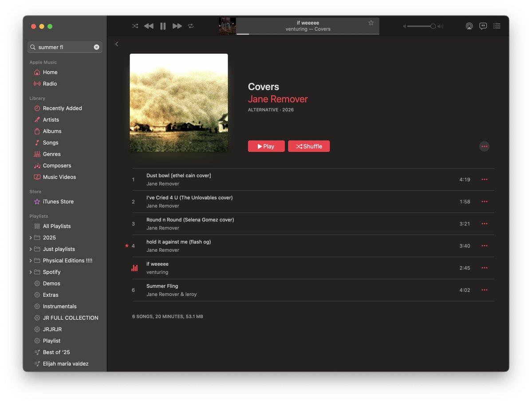The image size is (532, 402).
Task: Click the Shuffle album button
Action: point(309,146)
